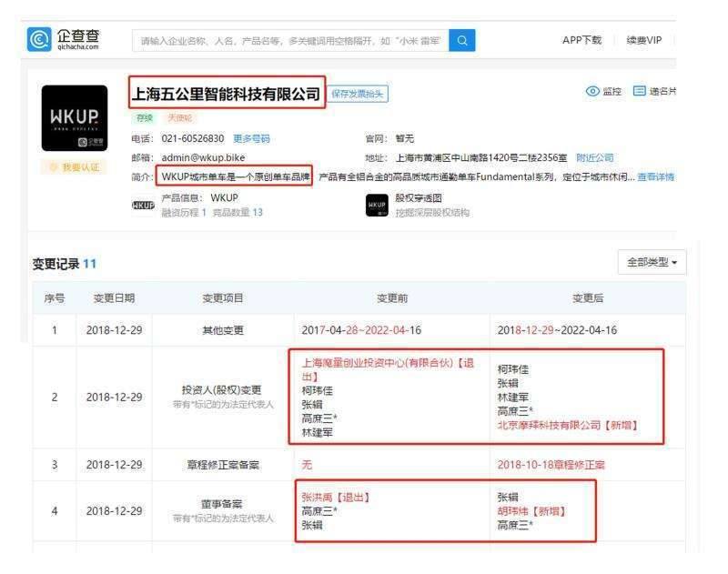Open the 股权穿透图 link
The width and height of the screenshot is (728, 574).
[419, 198]
